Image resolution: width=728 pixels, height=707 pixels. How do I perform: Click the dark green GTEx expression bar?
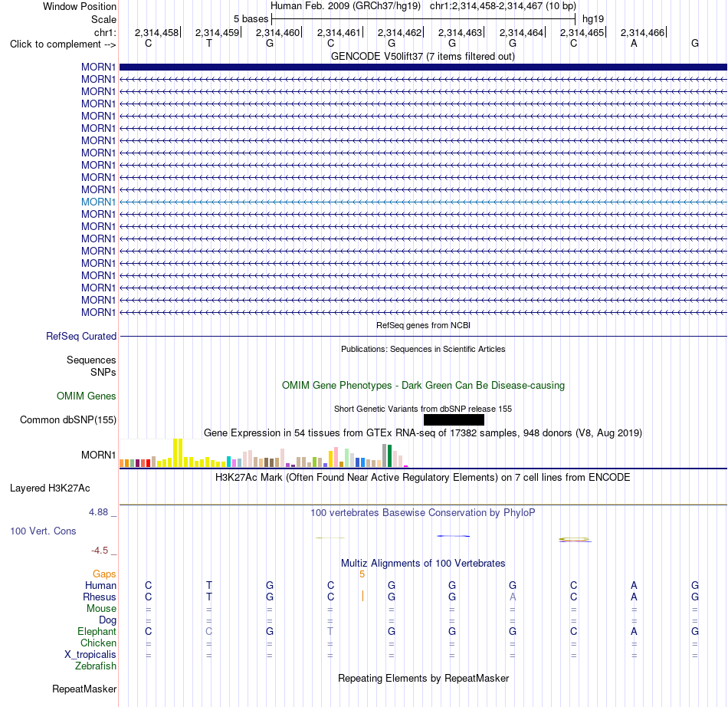(x=389, y=455)
